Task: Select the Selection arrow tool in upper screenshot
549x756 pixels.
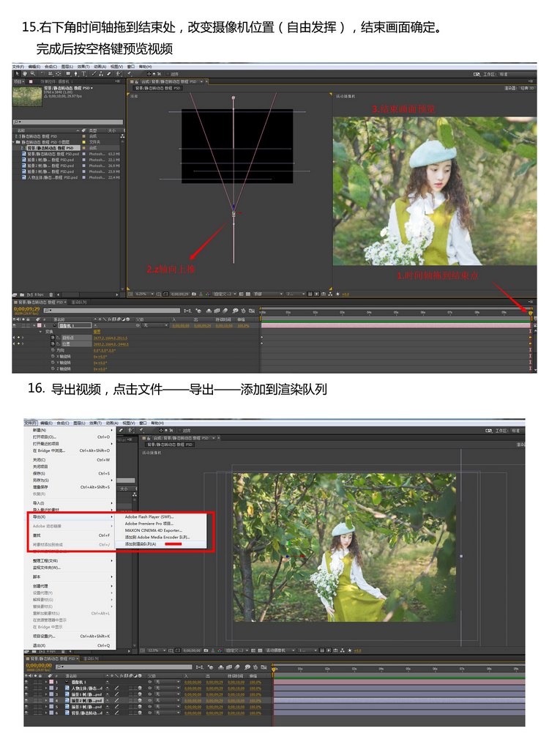Action: (18, 74)
